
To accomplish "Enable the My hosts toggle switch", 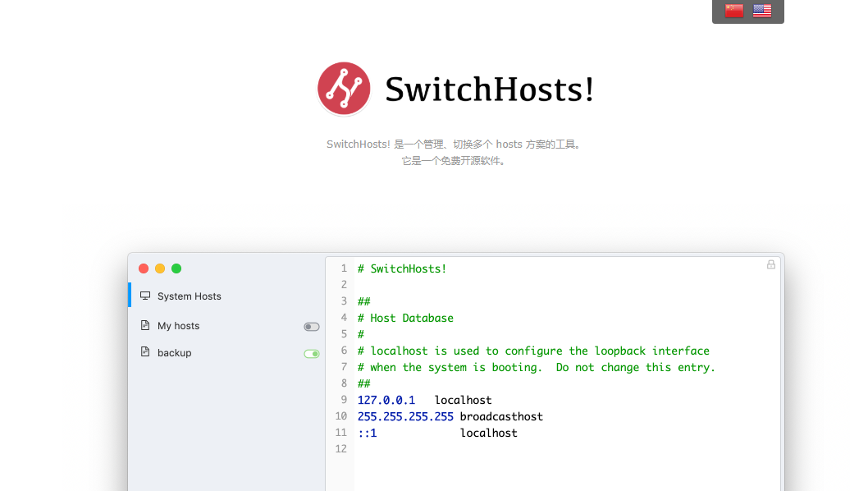I will pyautogui.click(x=312, y=327).
